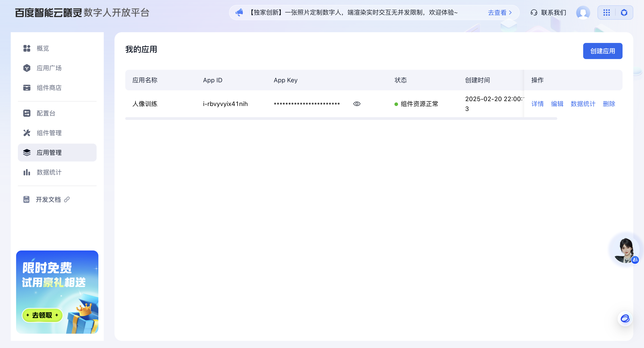The height and width of the screenshot is (348, 644).
Task: Open 概览 in the sidebar
Action: [57, 48]
